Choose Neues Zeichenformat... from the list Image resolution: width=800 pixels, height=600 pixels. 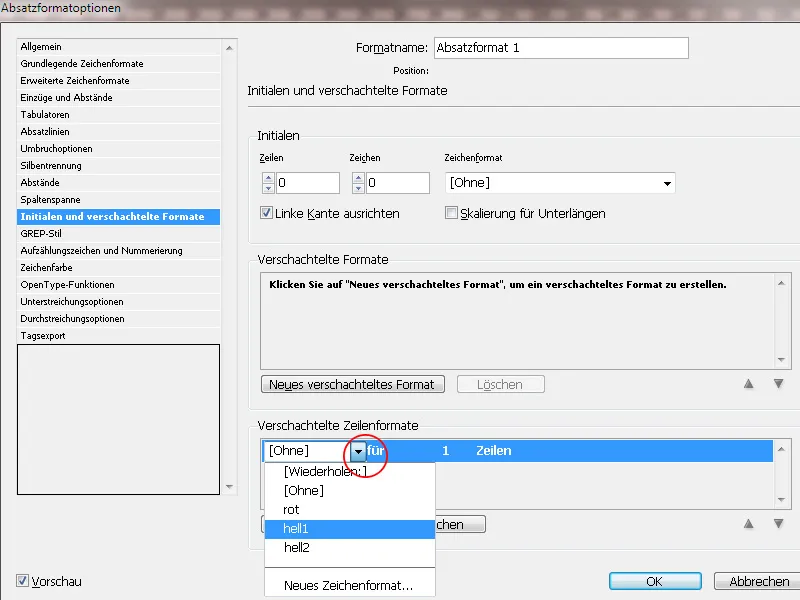[x=349, y=585]
